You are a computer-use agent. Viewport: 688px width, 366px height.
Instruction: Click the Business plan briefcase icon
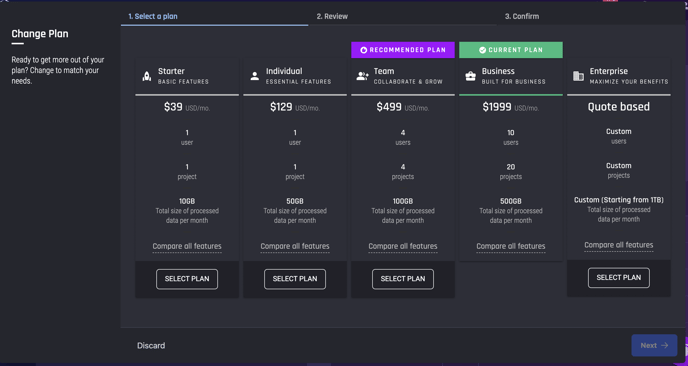click(x=470, y=76)
